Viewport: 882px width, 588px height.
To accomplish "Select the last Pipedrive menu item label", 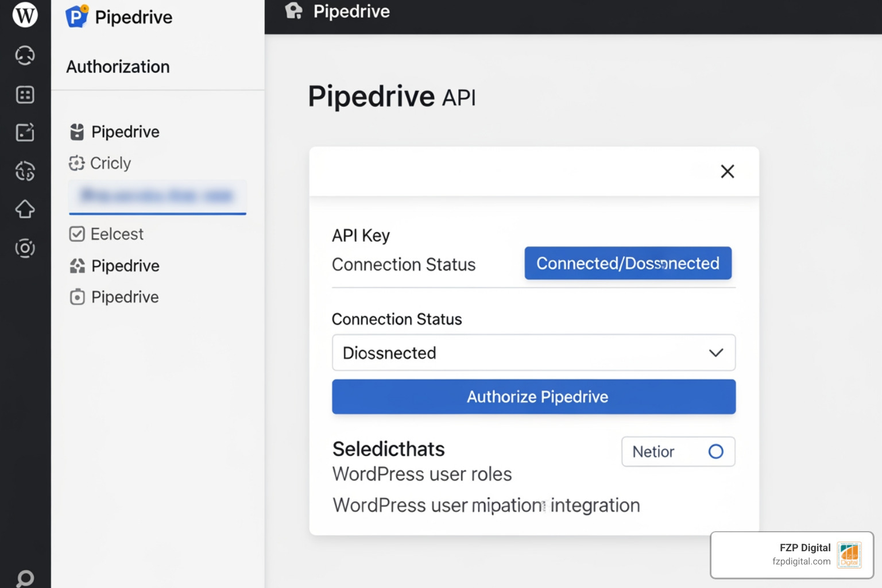I will click(125, 297).
